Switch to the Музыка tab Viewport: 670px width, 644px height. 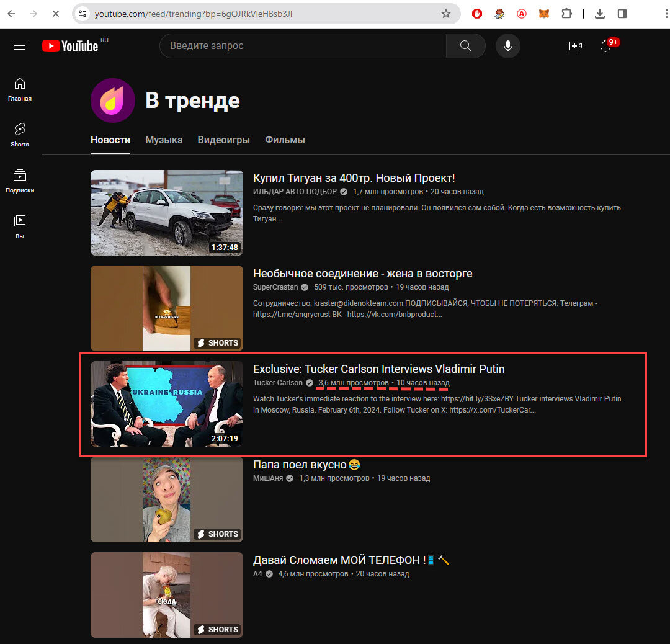pos(163,140)
